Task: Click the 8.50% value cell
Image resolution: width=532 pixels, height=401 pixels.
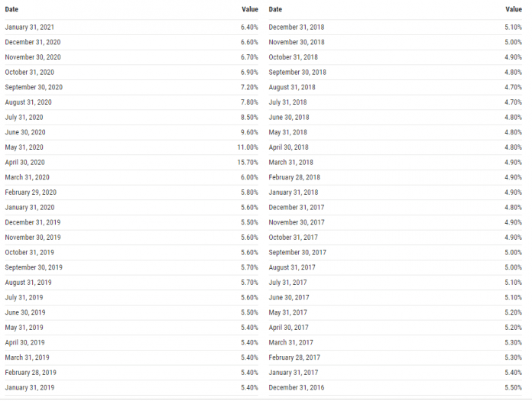Action: (x=250, y=118)
